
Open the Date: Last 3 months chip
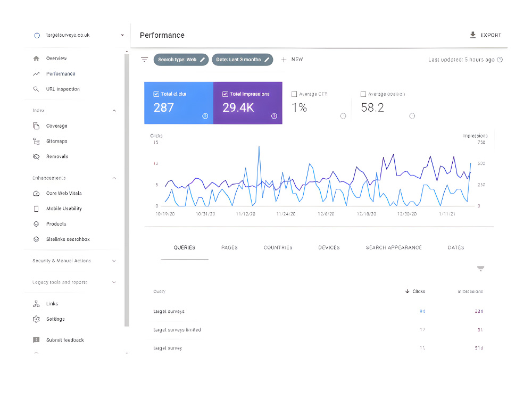pos(242,60)
